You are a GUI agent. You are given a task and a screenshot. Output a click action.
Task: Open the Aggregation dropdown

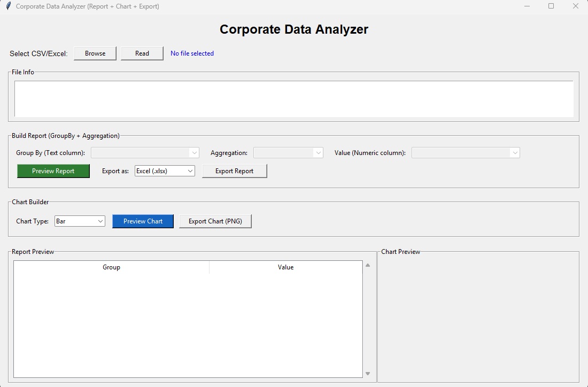288,153
